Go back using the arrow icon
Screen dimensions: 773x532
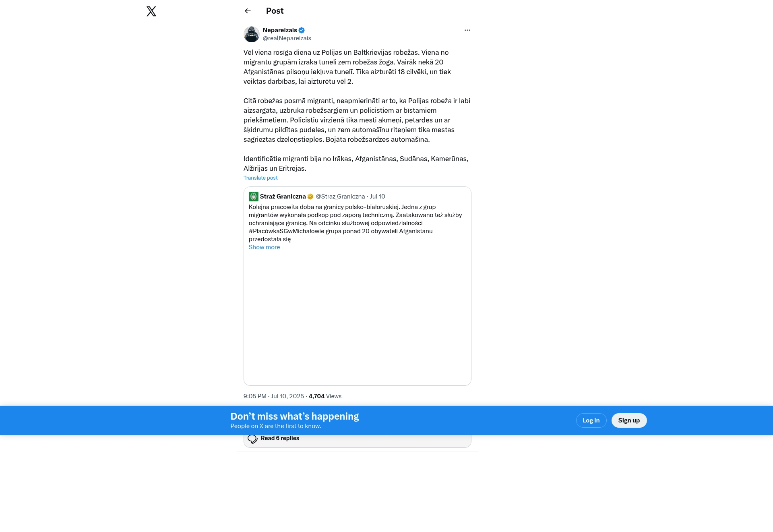[x=248, y=11]
